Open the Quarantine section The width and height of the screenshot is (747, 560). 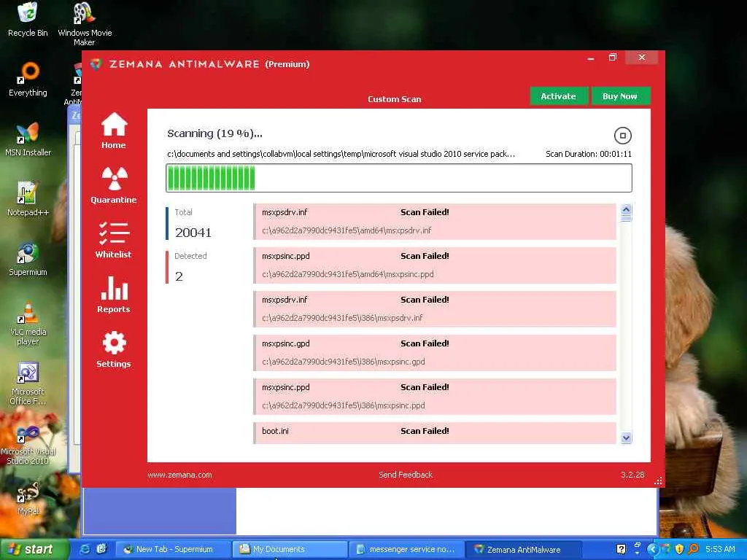pos(113,185)
